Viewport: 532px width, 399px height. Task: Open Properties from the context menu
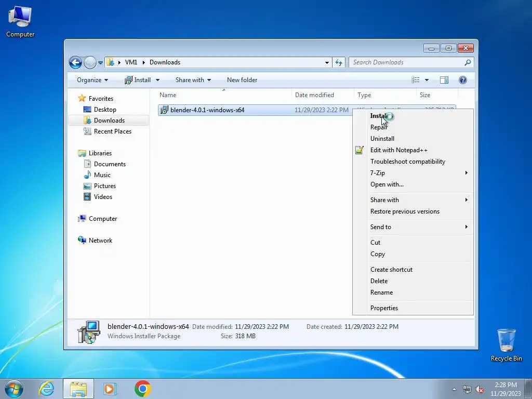coord(413,308)
